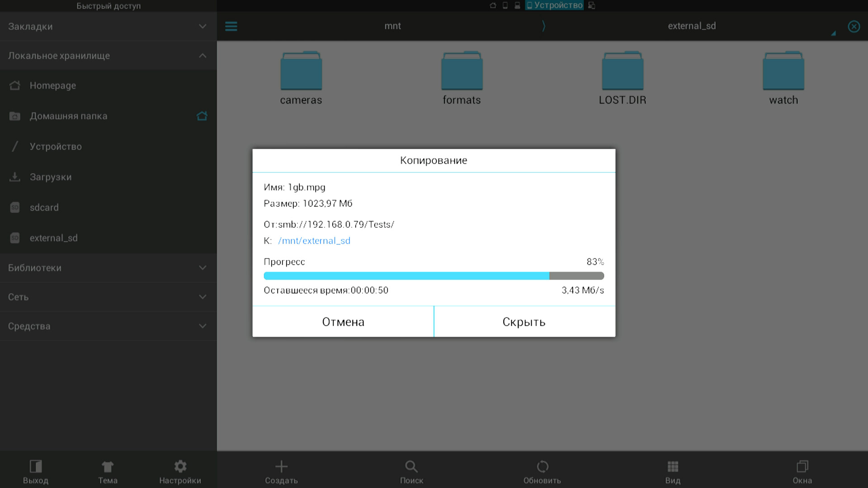Select the mnt breadcrumb path
This screenshot has height=488, width=868.
[392, 26]
